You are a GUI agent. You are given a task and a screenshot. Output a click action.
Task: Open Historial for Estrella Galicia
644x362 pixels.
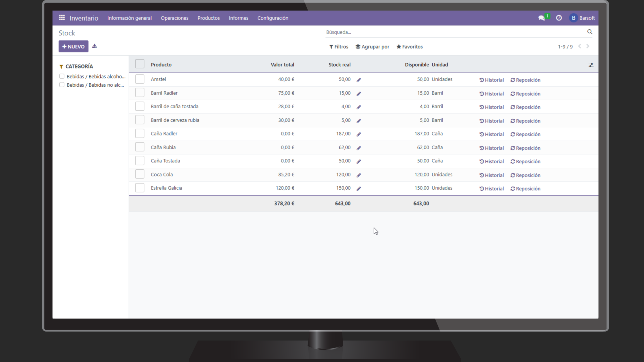[x=492, y=189]
